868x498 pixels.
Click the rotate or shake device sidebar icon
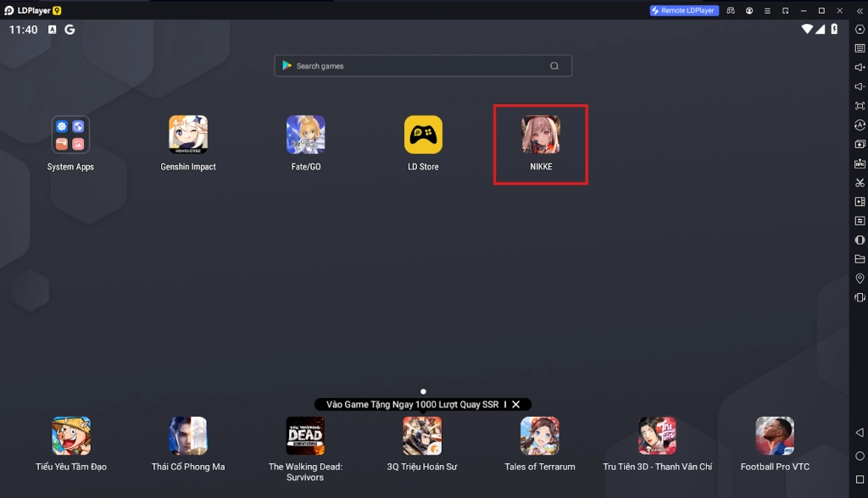[860, 297]
